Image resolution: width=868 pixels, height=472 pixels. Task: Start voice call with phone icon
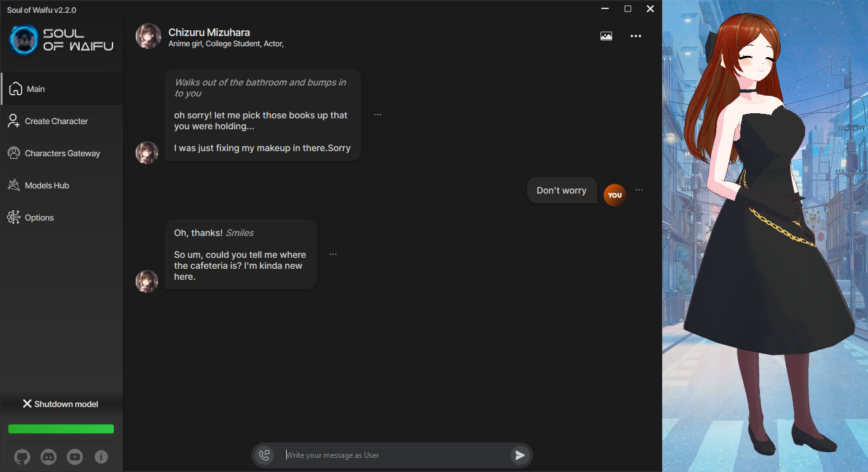point(264,455)
